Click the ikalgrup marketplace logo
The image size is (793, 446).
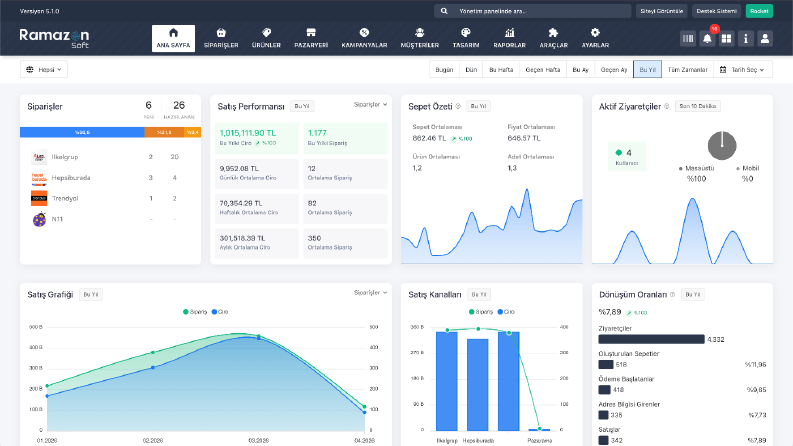pyautogui.click(x=39, y=157)
